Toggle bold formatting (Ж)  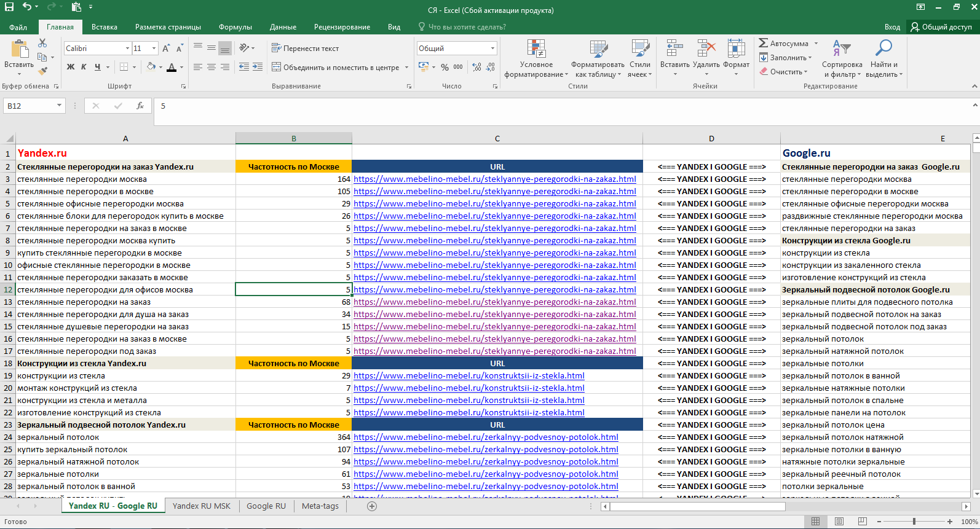71,67
